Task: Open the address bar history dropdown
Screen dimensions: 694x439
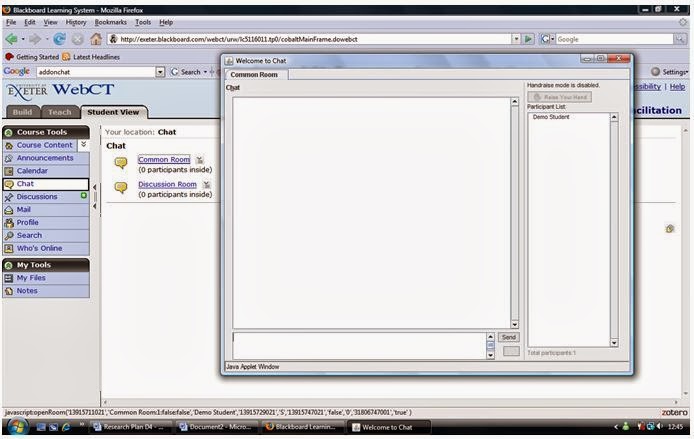Action: (x=516, y=39)
